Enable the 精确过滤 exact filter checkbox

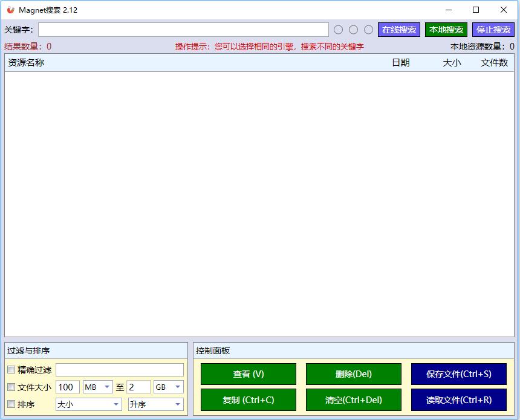click(10, 369)
